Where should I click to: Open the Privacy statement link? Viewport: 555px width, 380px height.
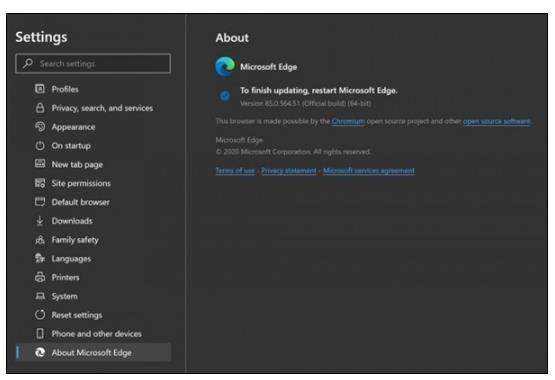[x=288, y=171]
